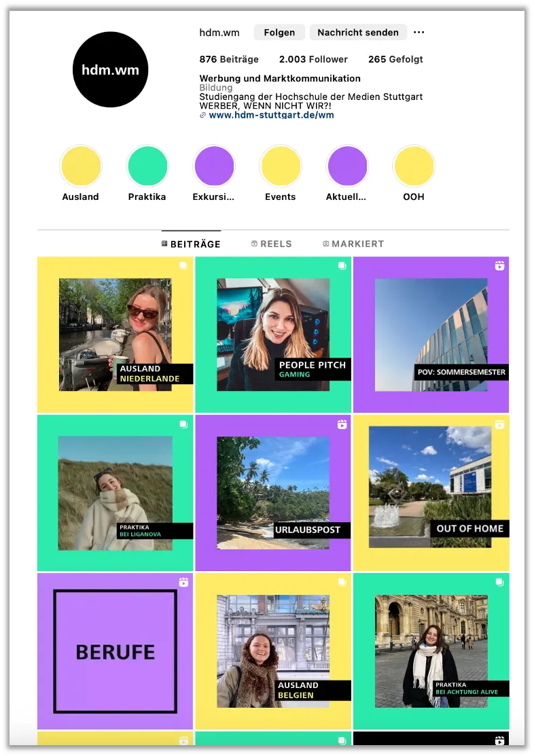Switch to the Reels tab
The image size is (534, 756).
[271, 244]
